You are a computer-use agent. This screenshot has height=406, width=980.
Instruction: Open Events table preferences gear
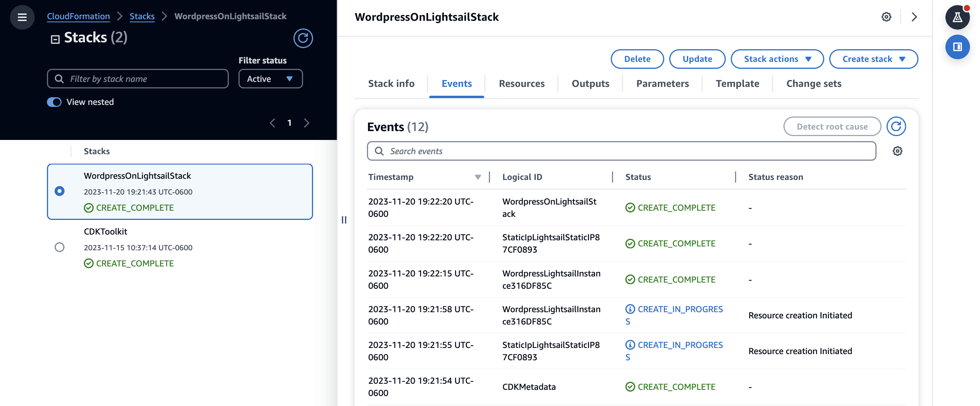[x=897, y=151]
